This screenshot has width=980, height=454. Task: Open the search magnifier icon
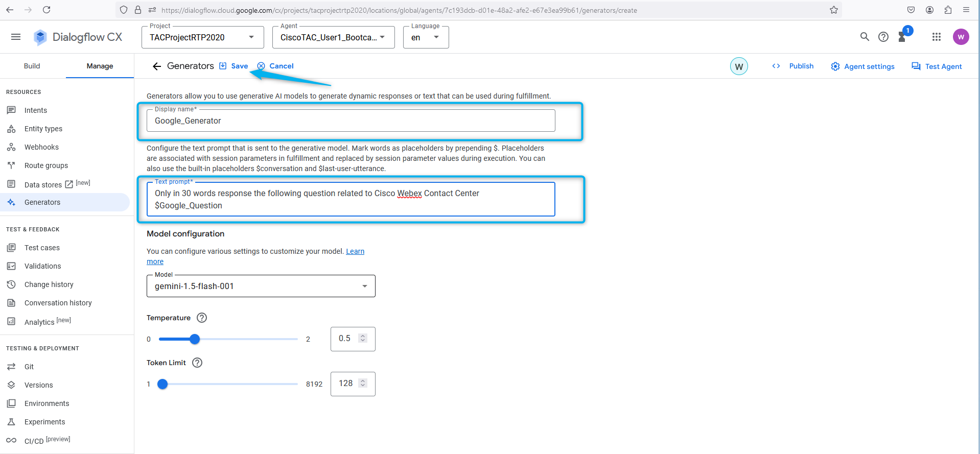coord(865,37)
